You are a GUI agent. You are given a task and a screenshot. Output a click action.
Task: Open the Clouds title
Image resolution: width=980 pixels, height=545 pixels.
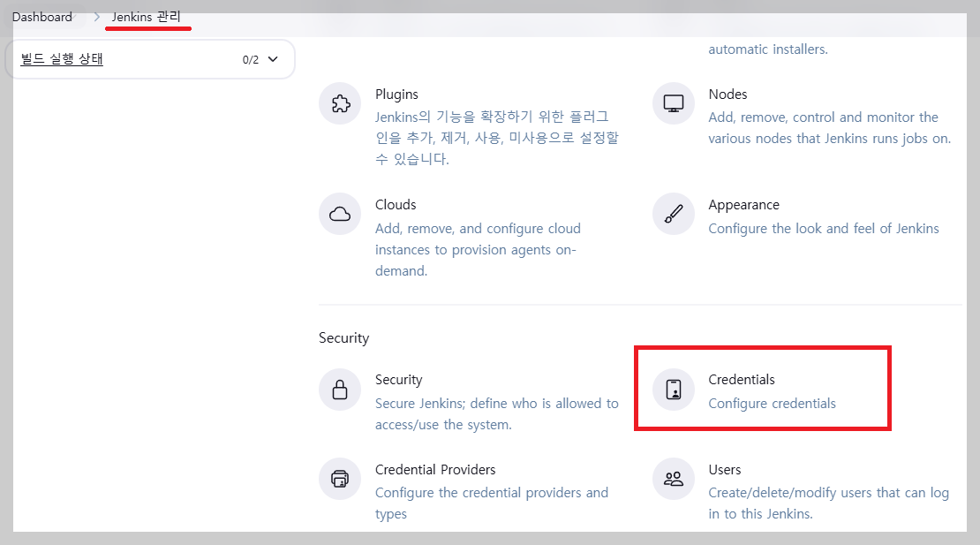(396, 205)
